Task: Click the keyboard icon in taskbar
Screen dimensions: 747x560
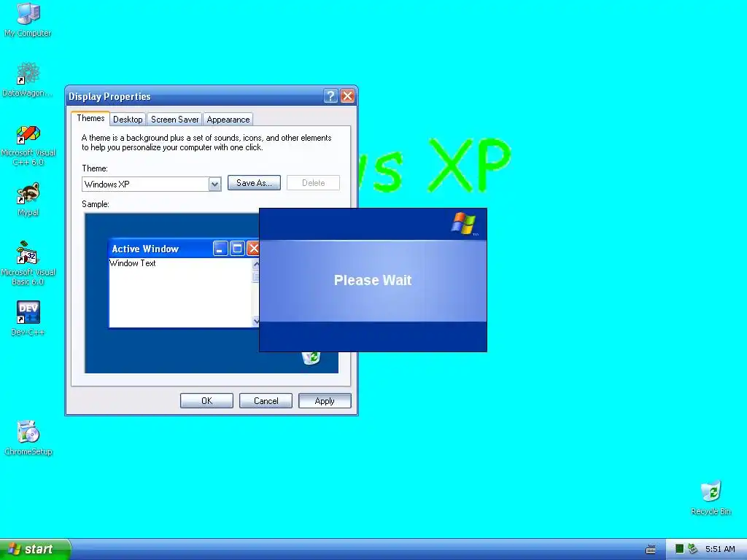Action: click(650, 550)
